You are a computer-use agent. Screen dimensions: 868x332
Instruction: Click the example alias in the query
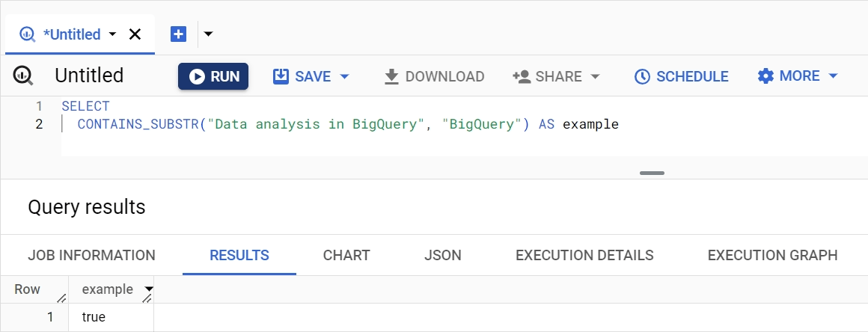(x=590, y=124)
